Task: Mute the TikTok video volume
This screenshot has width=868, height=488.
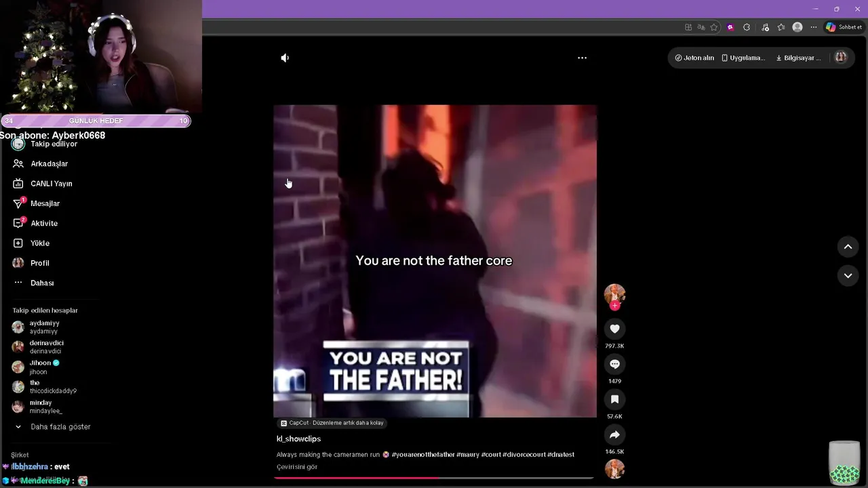Action: tap(285, 58)
